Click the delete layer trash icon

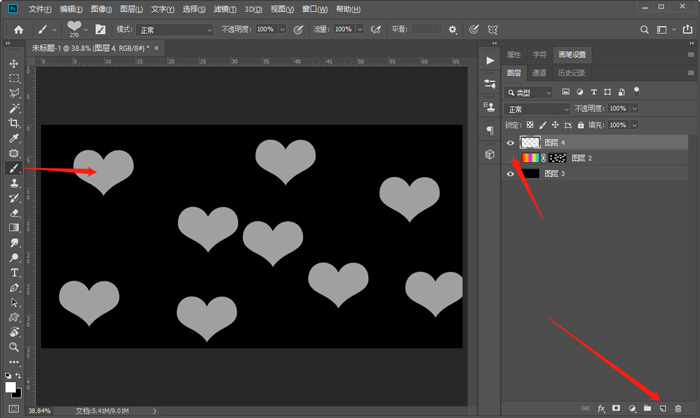click(x=678, y=408)
